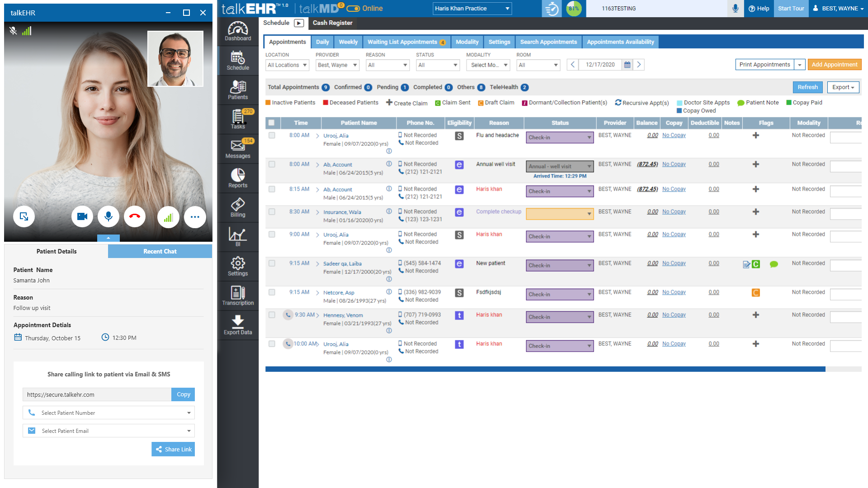The height and width of the screenshot is (488, 868).
Task: Click the calendar date picker icon
Action: pos(627,65)
